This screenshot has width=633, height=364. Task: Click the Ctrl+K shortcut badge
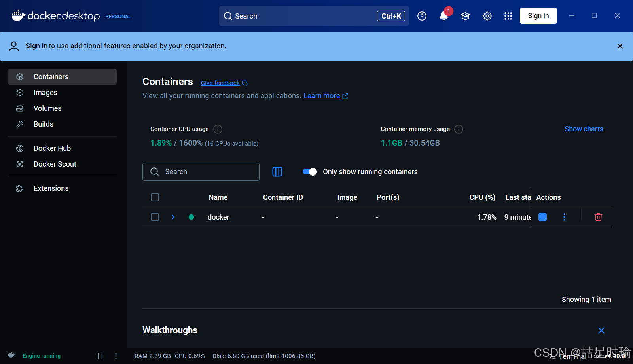tap(391, 16)
